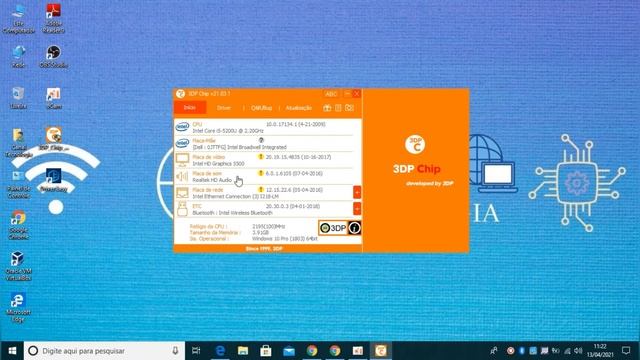Click the ABC language button in title bar
640x360 pixels.
point(331,94)
